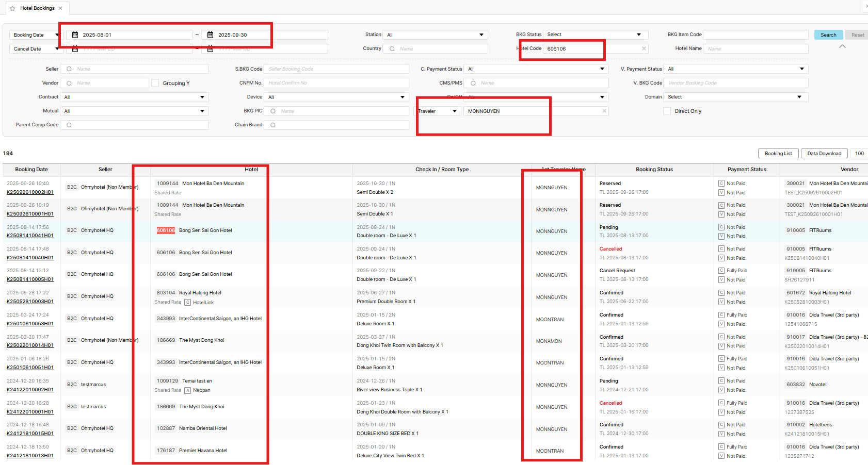Image resolution: width=868 pixels, height=465 pixels.
Task: Clear the MONNGUYEN traveler value
Action: tap(604, 111)
